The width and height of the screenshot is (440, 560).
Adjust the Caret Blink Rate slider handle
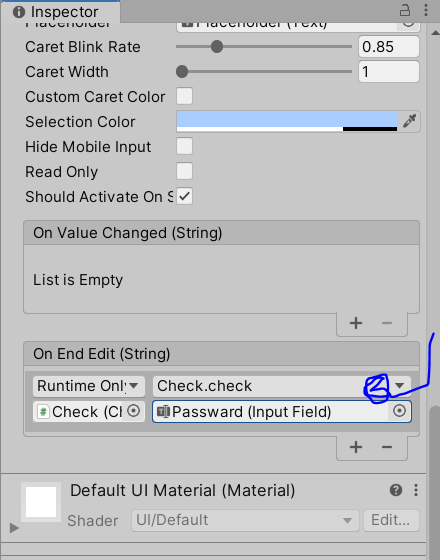point(216,47)
